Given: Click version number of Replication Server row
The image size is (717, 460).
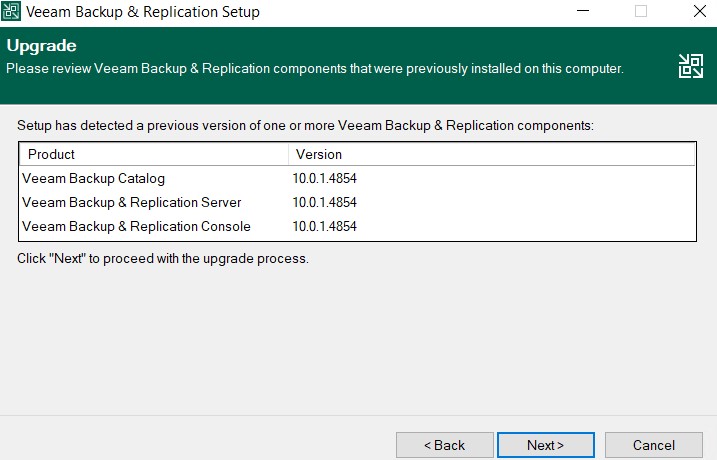Looking at the screenshot, I should (x=325, y=202).
